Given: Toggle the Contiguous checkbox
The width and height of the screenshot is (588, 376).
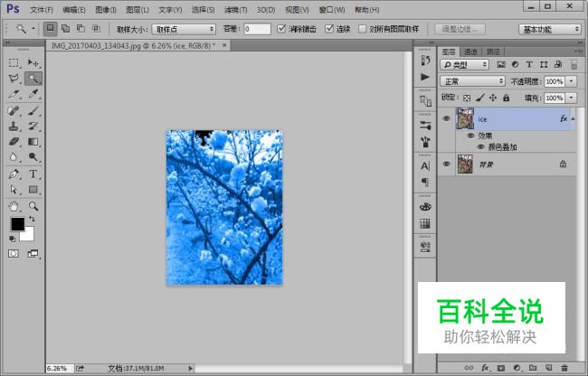Looking at the screenshot, I should (329, 29).
